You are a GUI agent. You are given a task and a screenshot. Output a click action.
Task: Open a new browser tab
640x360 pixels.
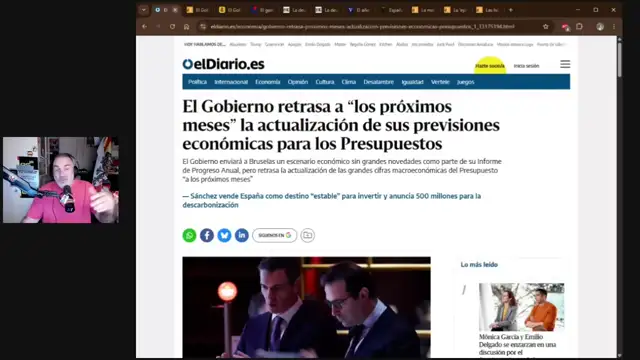click(511, 10)
